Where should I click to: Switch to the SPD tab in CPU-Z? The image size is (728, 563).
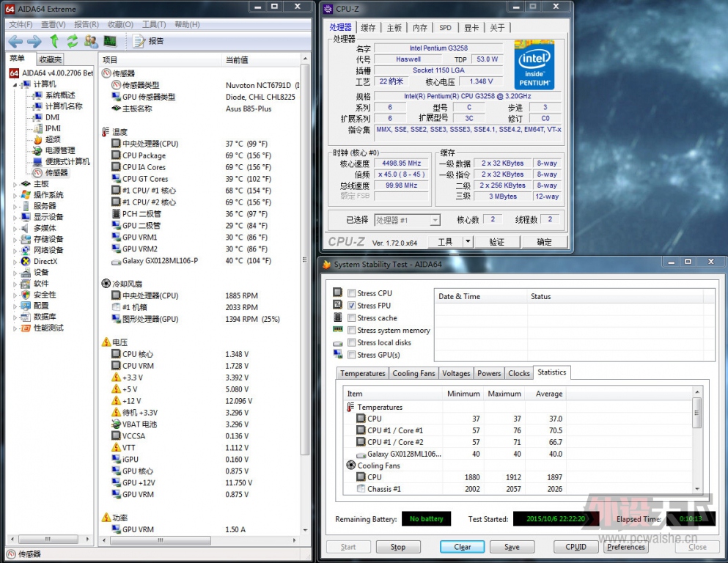445,28
